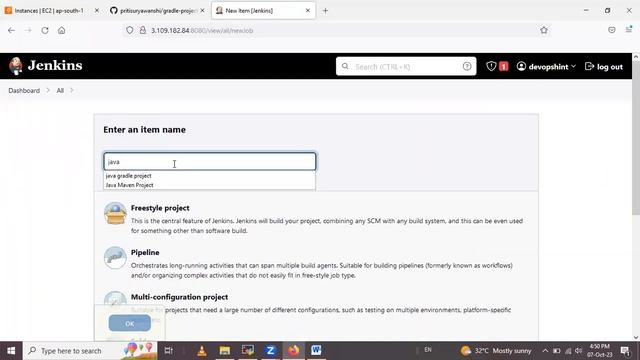Pick the 'Java Maven Project' suggestion
640x360 pixels.
(x=129, y=185)
